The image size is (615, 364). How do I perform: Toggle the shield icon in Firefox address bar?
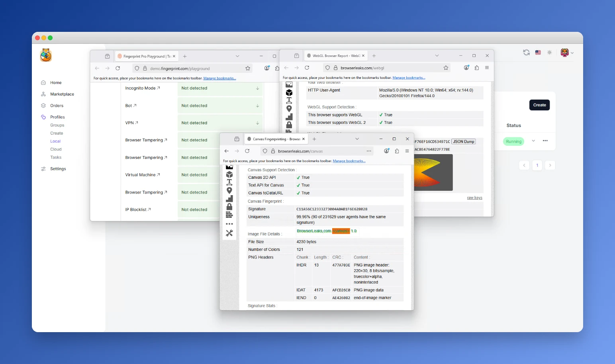(265, 151)
